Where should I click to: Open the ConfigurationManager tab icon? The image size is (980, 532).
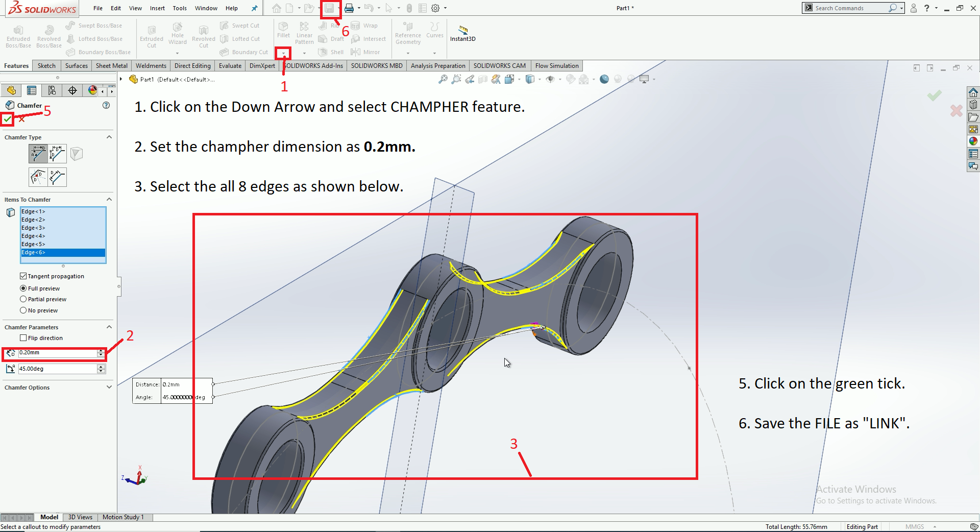[x=52, y=90]
